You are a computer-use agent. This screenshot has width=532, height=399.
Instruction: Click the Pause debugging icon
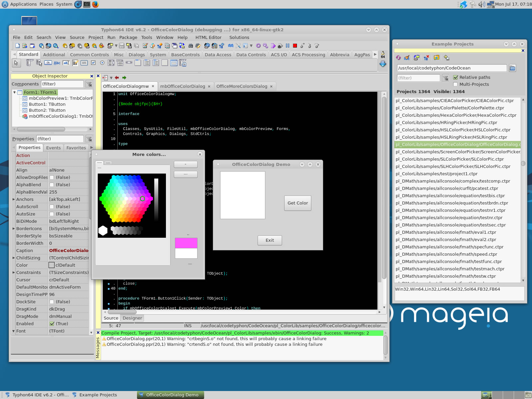coord(288,46)
